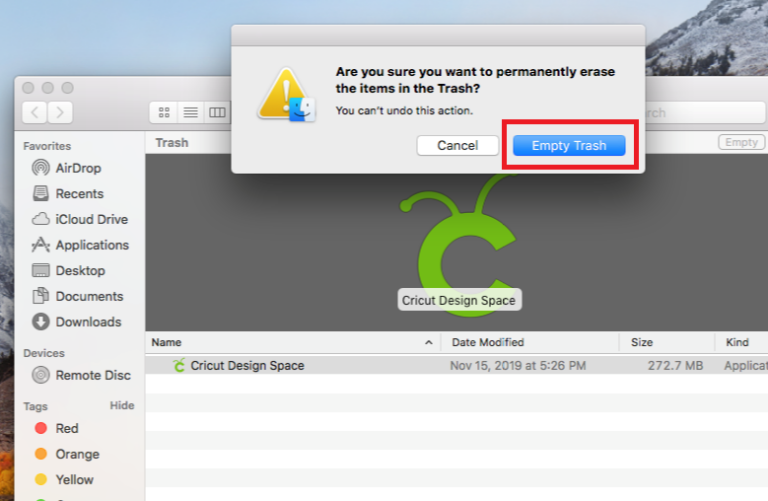The image size is (768, 501).
Task: Go forward with Finder's forward arrow
Action: tap(60, 113)
